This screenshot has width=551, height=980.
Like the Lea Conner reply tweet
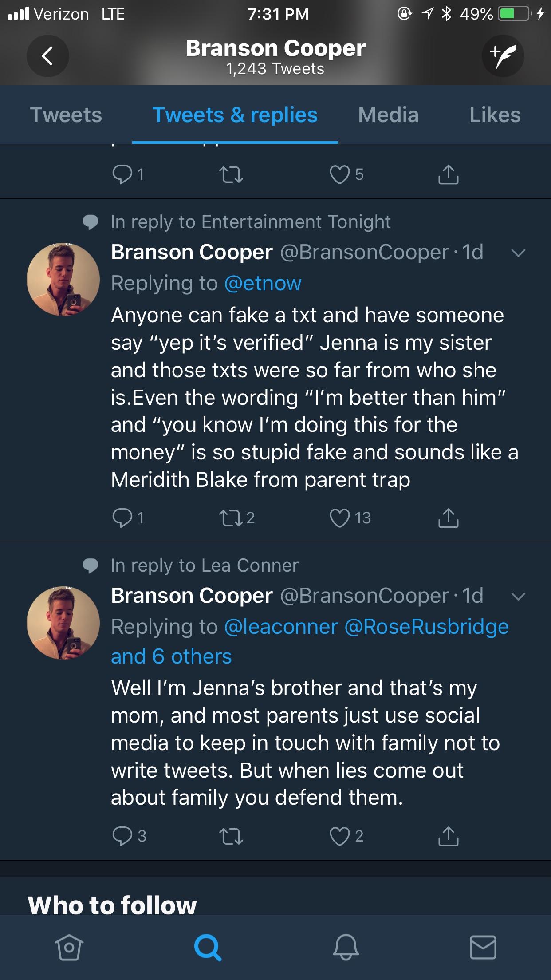340,836
